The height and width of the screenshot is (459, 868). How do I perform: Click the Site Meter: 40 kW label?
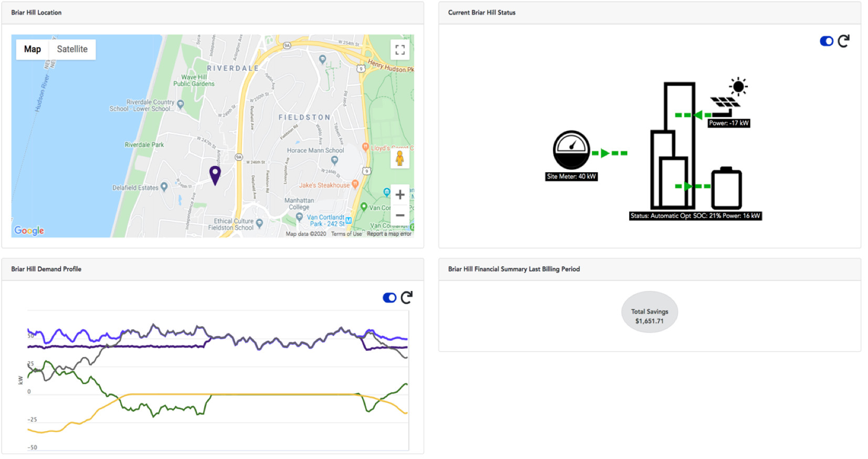point(571,176)
